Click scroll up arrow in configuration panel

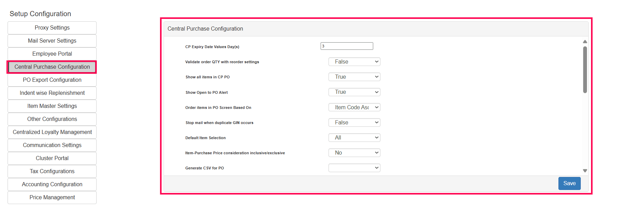click(x=585, y=42)
